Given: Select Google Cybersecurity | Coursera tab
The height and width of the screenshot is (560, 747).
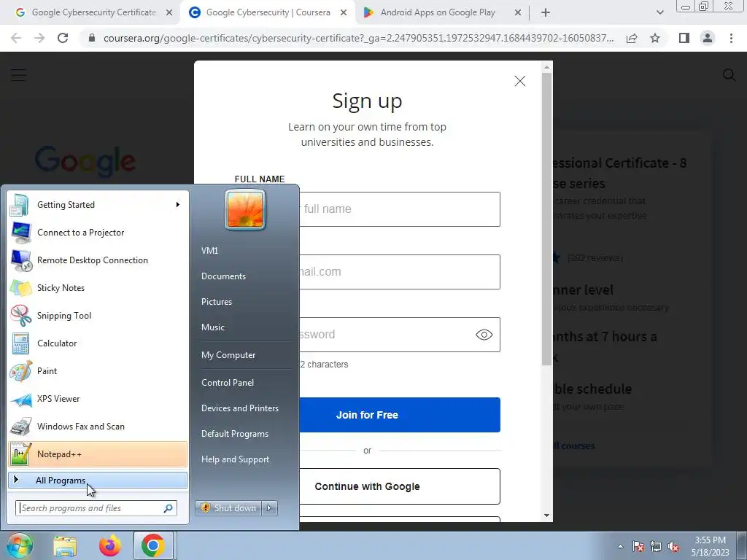Looking at the screenshot, I should click(x=268, y=12).
